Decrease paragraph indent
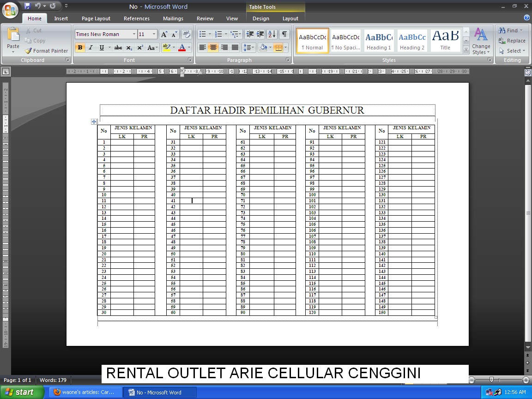The height and width of the screenshot is (399, 532). click(x=250, y=34)
